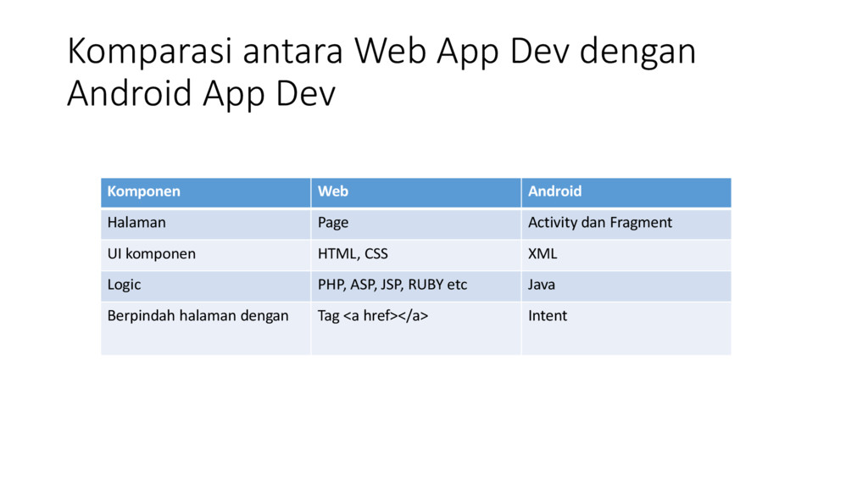Click the 'XML' table cell

(626, 254)
